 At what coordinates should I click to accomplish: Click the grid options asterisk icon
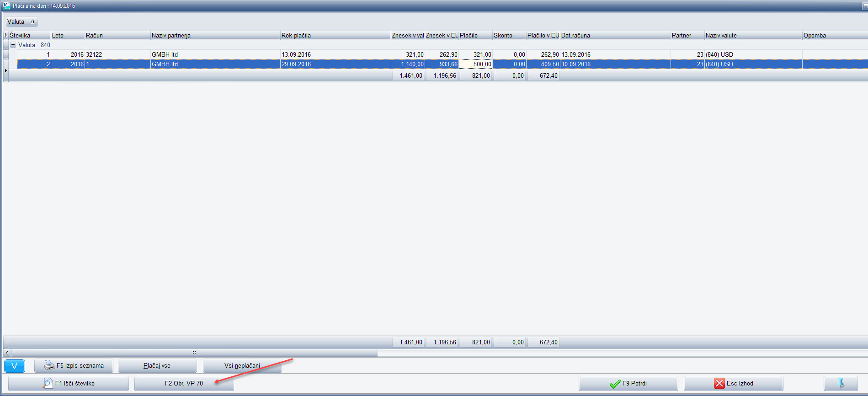pyautogui.click(x=6, y=35)
